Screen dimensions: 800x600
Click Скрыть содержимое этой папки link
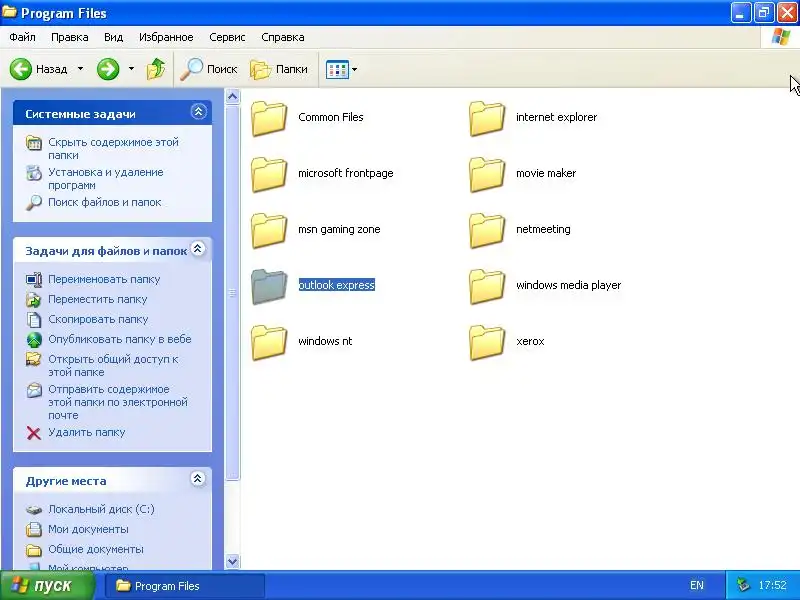(113, 148)
